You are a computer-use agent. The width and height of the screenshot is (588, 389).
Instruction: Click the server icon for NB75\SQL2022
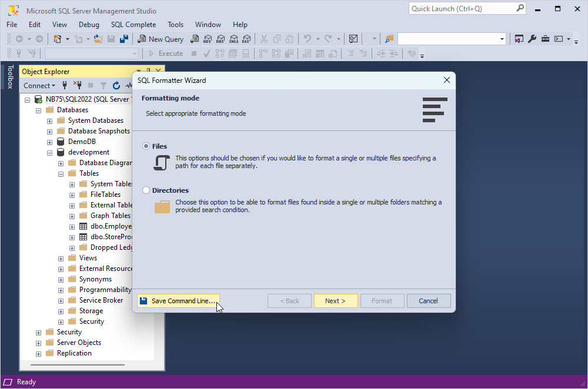point(38,99)
